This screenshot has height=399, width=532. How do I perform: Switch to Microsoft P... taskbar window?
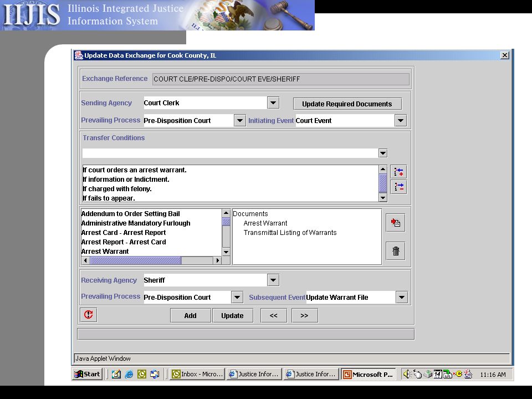click(368, 374)
